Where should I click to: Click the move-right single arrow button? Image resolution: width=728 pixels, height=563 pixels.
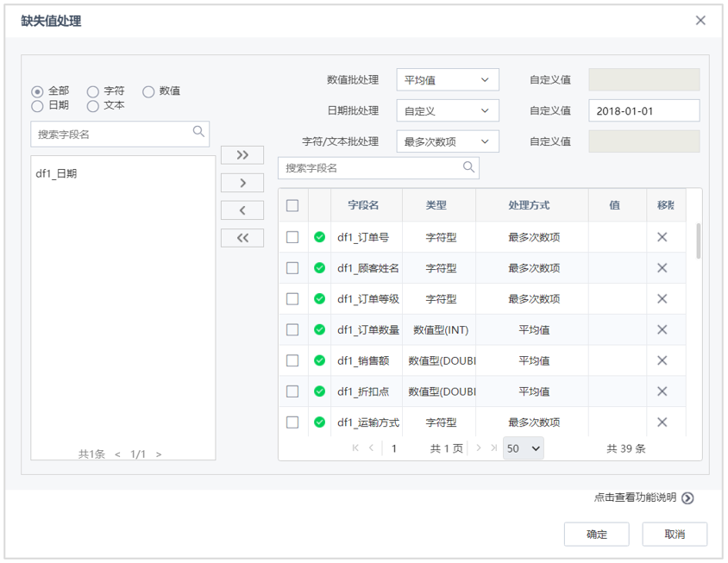(x=242, y=183)
